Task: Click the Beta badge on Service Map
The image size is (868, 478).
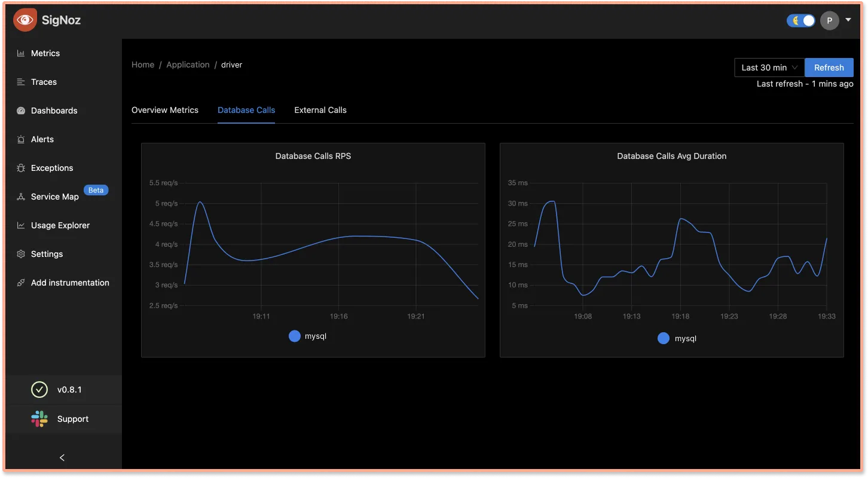Action: pyautogui.click(x=96, y=191)
